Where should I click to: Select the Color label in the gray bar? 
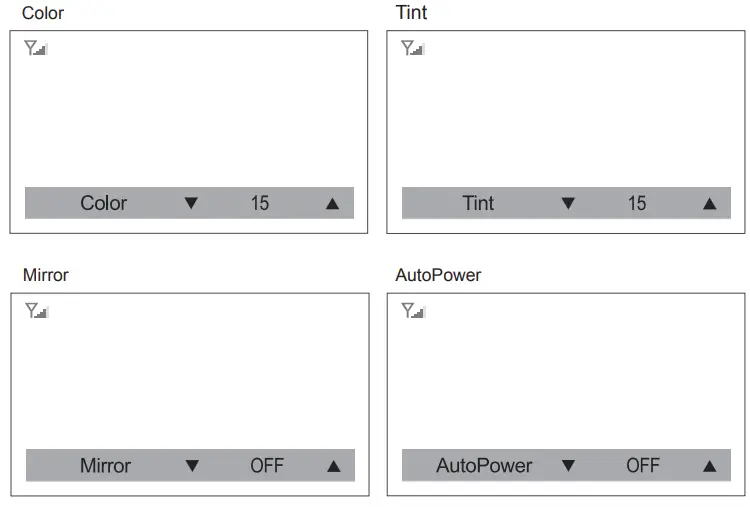click(x=104, y=203)
